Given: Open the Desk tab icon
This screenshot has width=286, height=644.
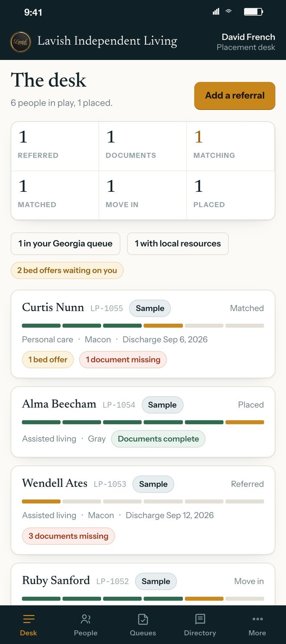Looking at the screenshot, I should click(x=29, y=619).
